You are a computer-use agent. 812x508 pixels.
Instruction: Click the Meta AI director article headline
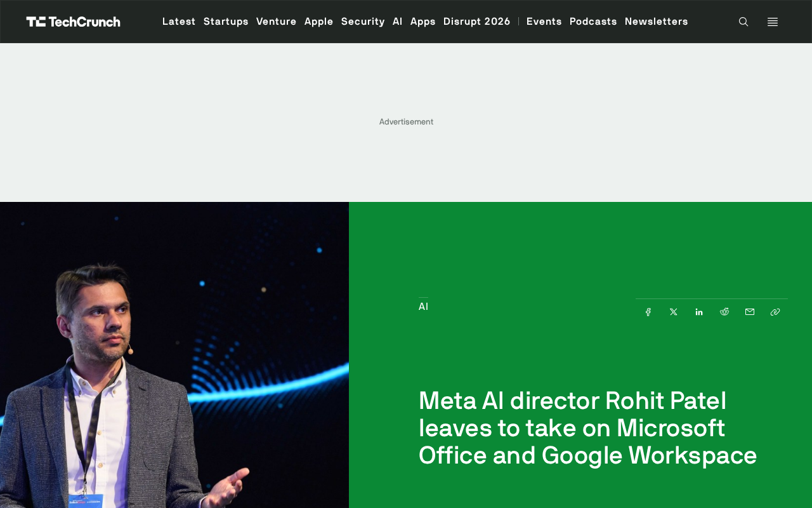point(588,428)
